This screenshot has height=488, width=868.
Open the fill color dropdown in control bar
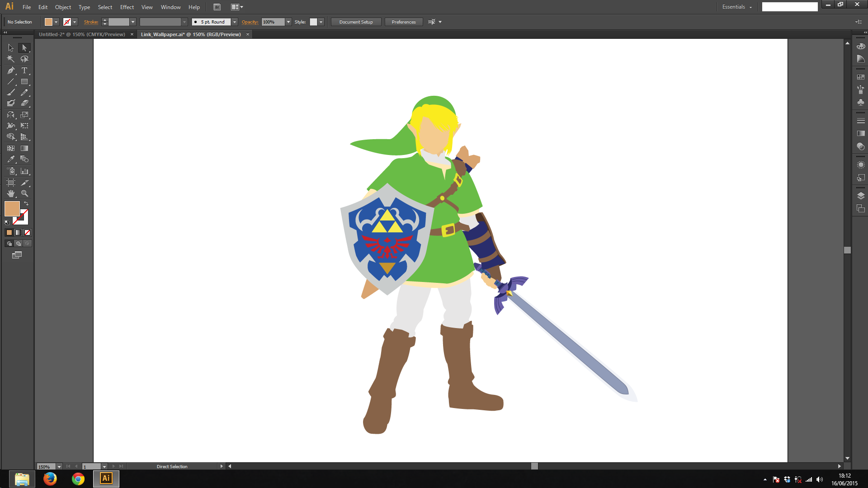[56, 22]
